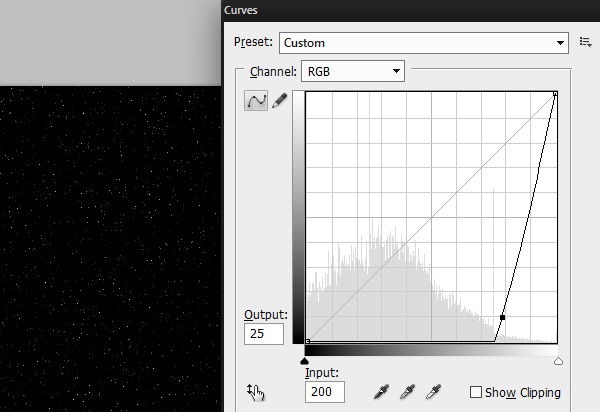Image resolution: width=600 pixels, height=412 pixels.
Task: Select the bottom-left curve endpoint
Action: [x=308, y=341]
